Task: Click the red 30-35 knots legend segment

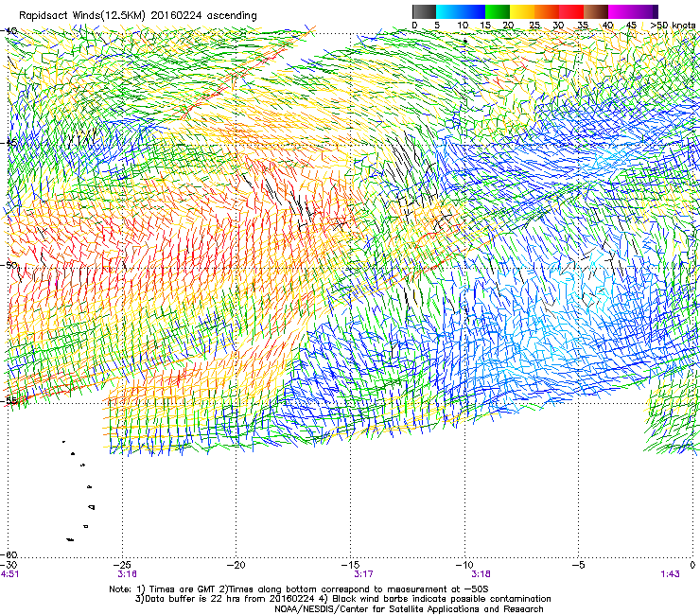Action: click(571, 11)
